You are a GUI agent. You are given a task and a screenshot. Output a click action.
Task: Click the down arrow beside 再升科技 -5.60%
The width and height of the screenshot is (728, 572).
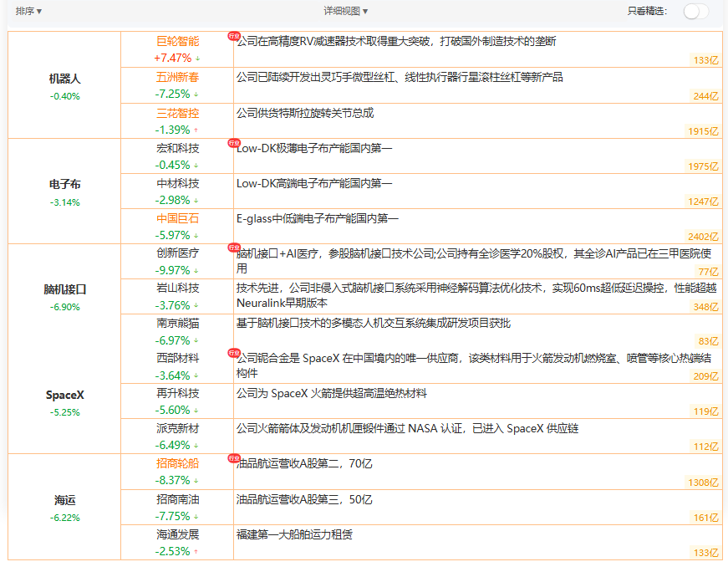coord(196,411)
